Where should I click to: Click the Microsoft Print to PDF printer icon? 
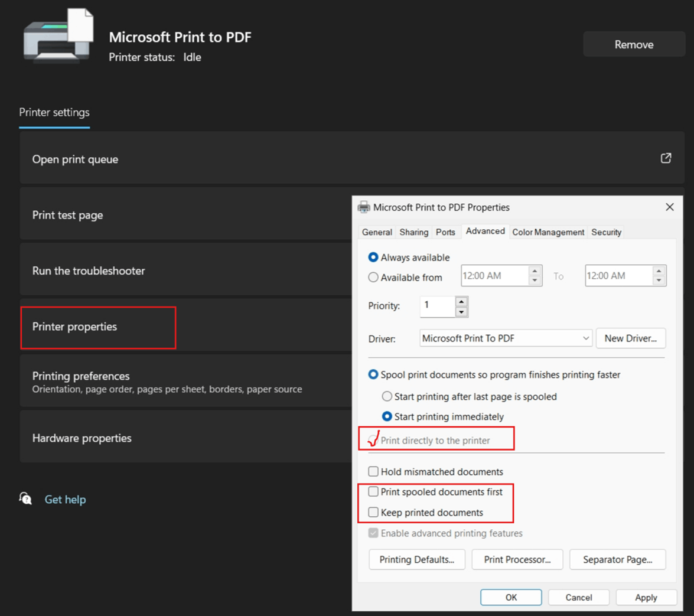pyautogui.click(x=58, y=36)
